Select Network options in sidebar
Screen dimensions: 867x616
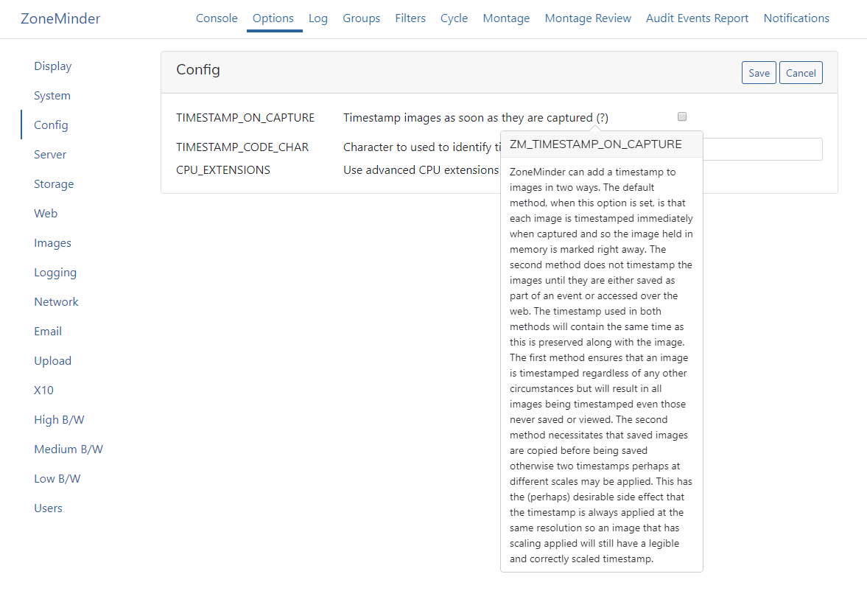[56, 302]
